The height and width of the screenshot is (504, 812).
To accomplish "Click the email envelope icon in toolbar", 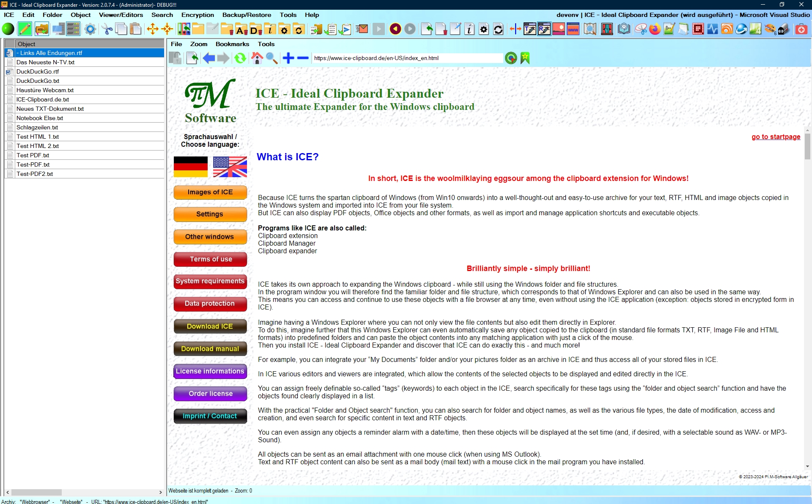I will (x=362, y=29).
